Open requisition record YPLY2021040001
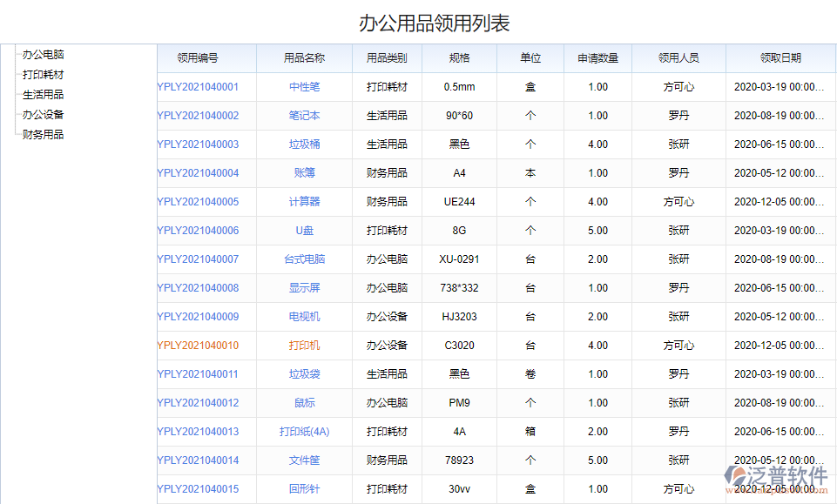 (x=206, y=86)
